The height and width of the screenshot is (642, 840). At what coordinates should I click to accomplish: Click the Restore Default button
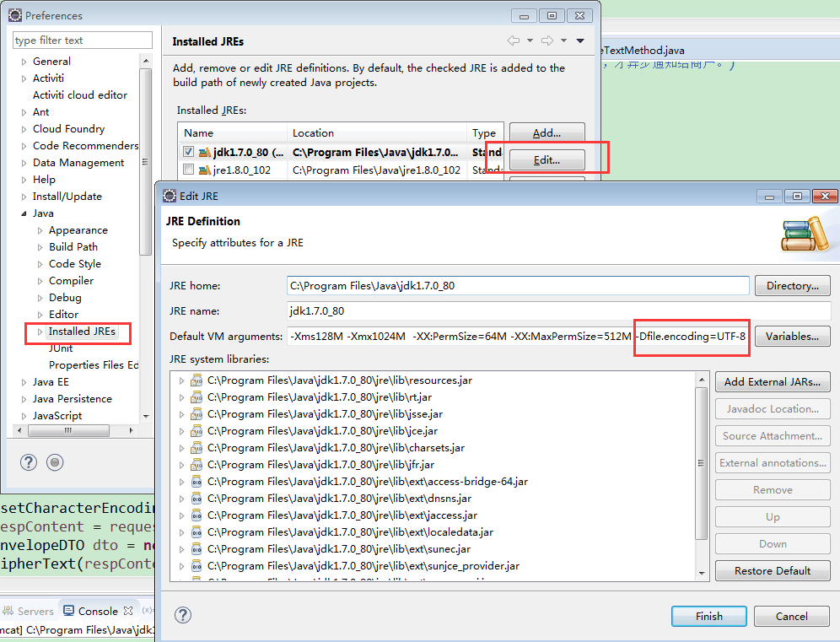tap(773, 571)
